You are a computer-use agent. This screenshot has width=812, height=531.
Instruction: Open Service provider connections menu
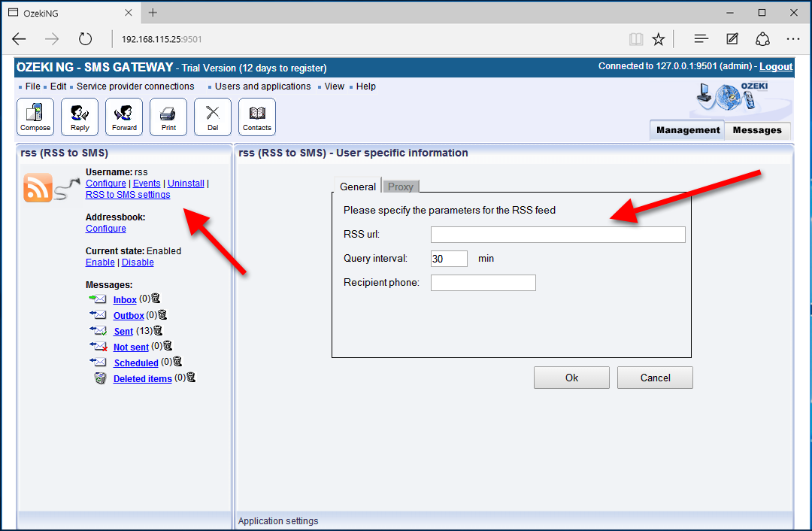(x=135, y=86)
